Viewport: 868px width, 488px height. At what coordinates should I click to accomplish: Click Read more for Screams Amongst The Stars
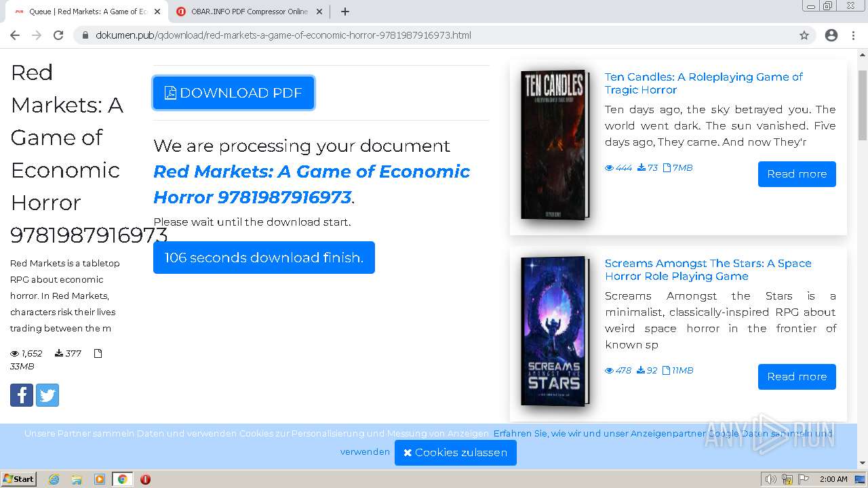click(x=797, y=376)
